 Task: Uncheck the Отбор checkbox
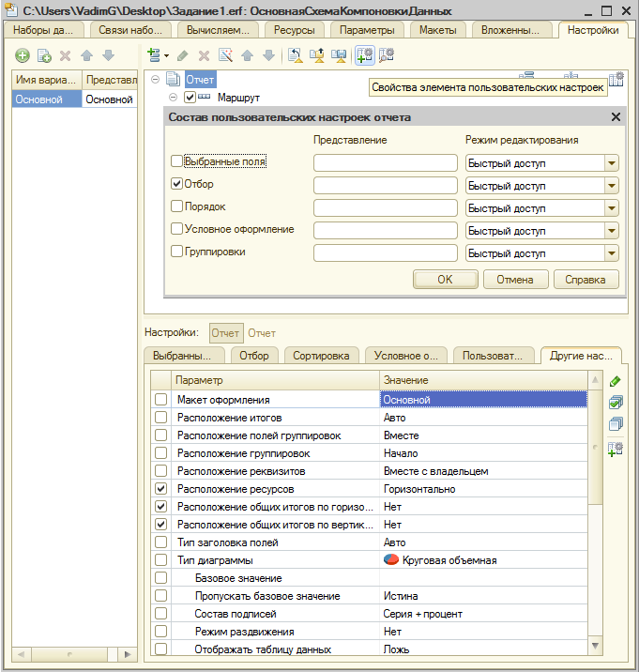point(177,184)
